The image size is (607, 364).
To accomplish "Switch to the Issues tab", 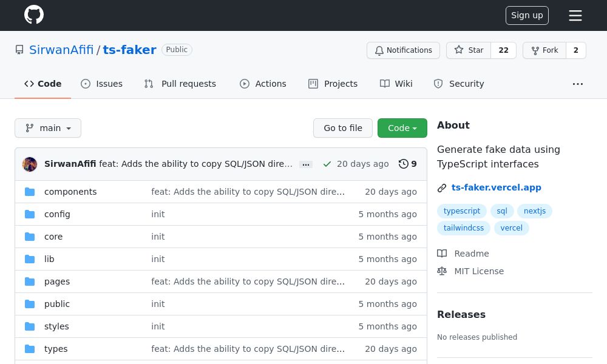I will (x=101, y=84).
